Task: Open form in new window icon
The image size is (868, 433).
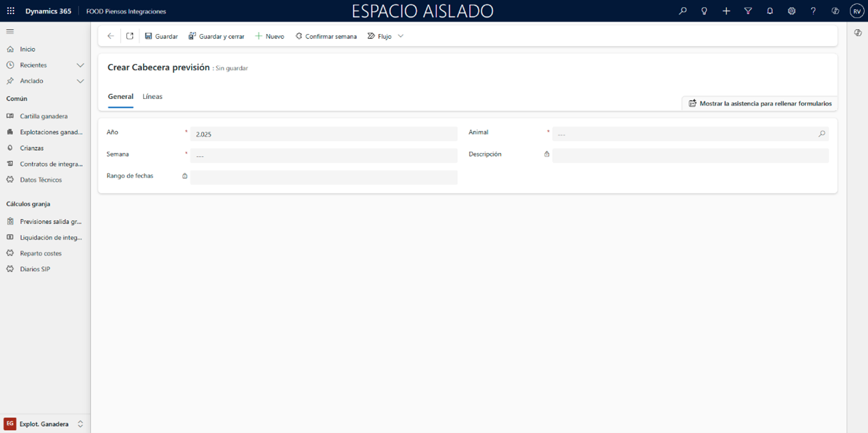Action: pyautogui.click(x=130, y=36)
